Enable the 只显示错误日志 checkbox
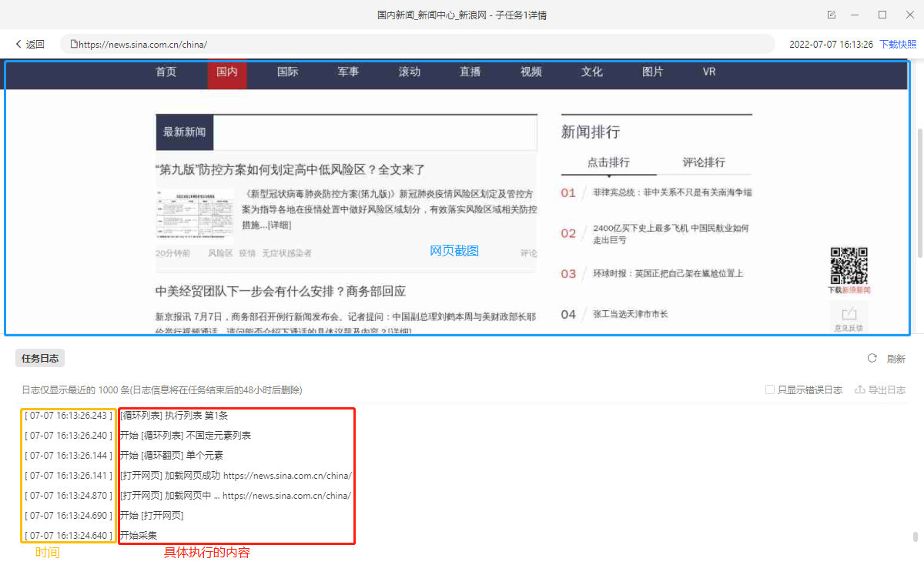 pos(770,389)
